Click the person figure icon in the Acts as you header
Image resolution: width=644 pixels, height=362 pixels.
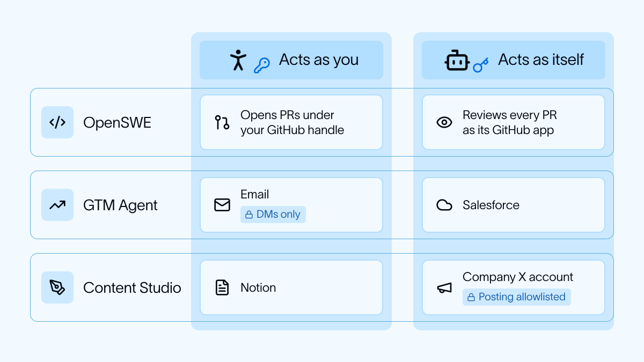(x=238, y=60)
